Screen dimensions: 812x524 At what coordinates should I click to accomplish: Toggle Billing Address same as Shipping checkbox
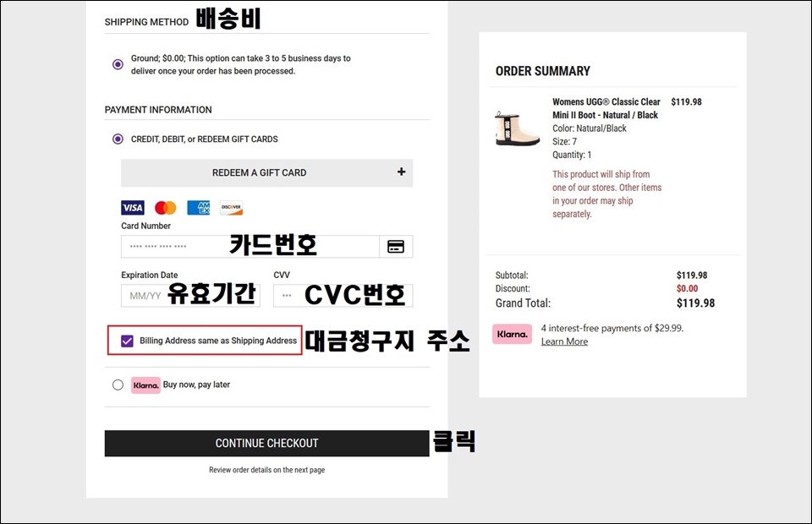128,341
